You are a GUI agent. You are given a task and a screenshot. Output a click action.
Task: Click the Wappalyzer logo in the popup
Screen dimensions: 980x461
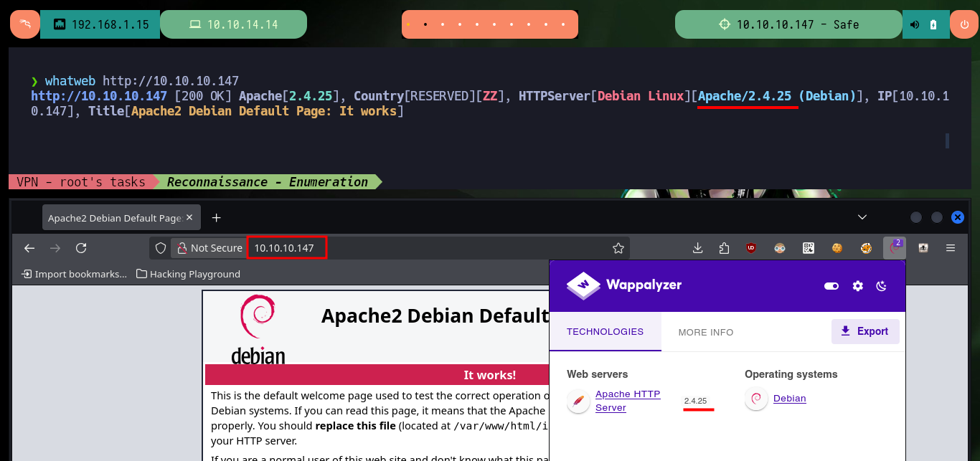(624, 285)
